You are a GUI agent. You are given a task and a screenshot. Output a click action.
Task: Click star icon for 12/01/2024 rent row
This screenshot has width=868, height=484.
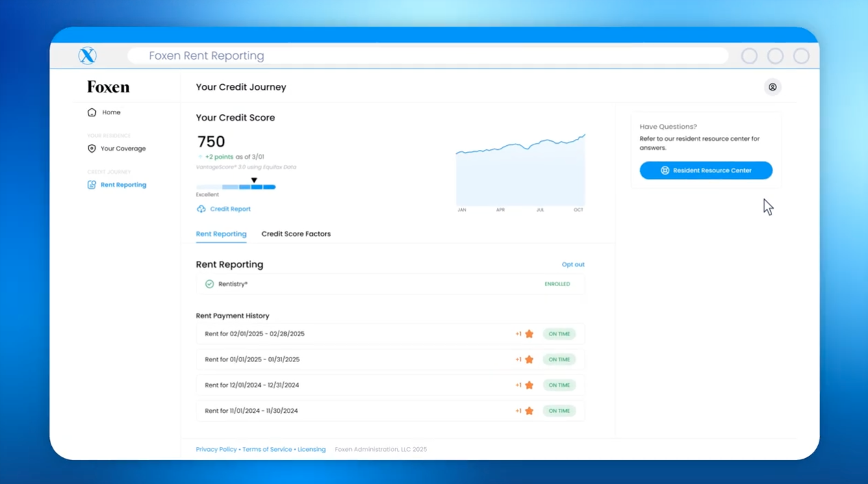[529, 385]
